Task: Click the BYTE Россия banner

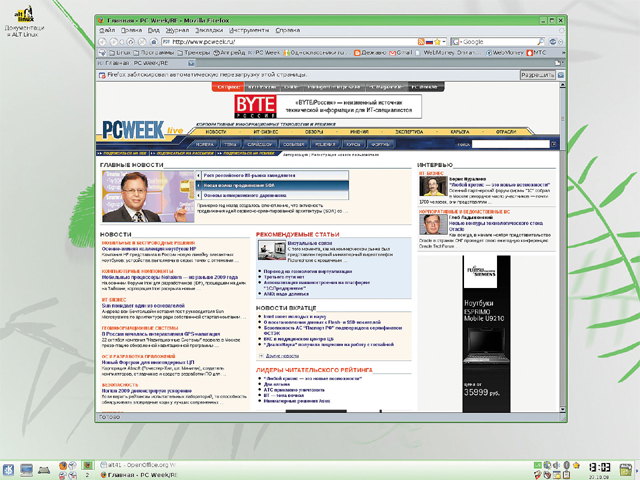Action: click(328, 107)
